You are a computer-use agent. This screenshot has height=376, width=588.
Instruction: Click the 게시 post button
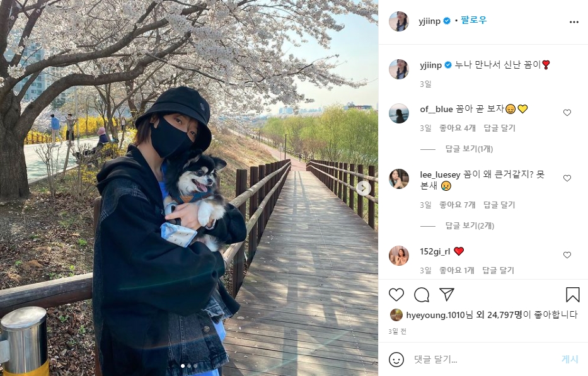pyautogui.click(x=570, y=359)
